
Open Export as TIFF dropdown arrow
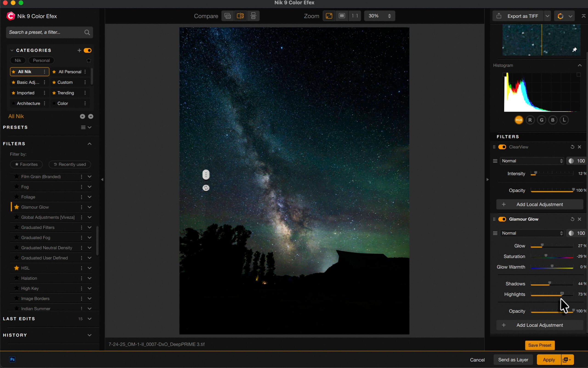[547, 16]
